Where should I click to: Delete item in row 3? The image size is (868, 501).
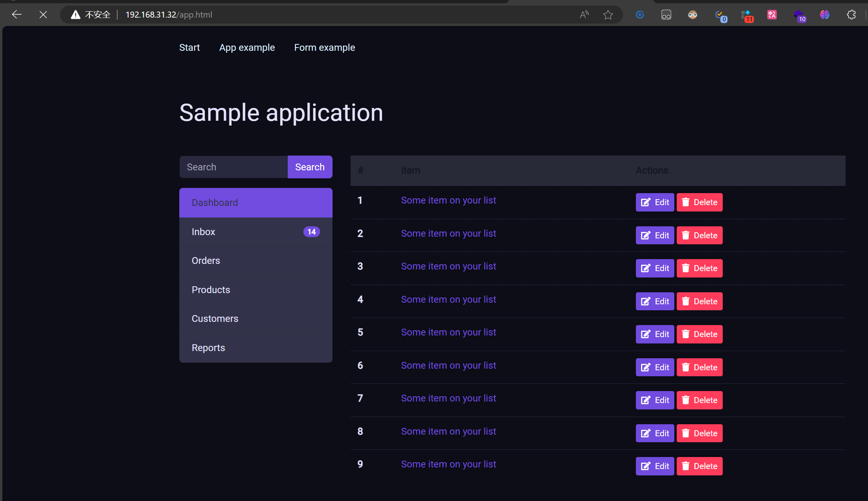tap(700, 268)
